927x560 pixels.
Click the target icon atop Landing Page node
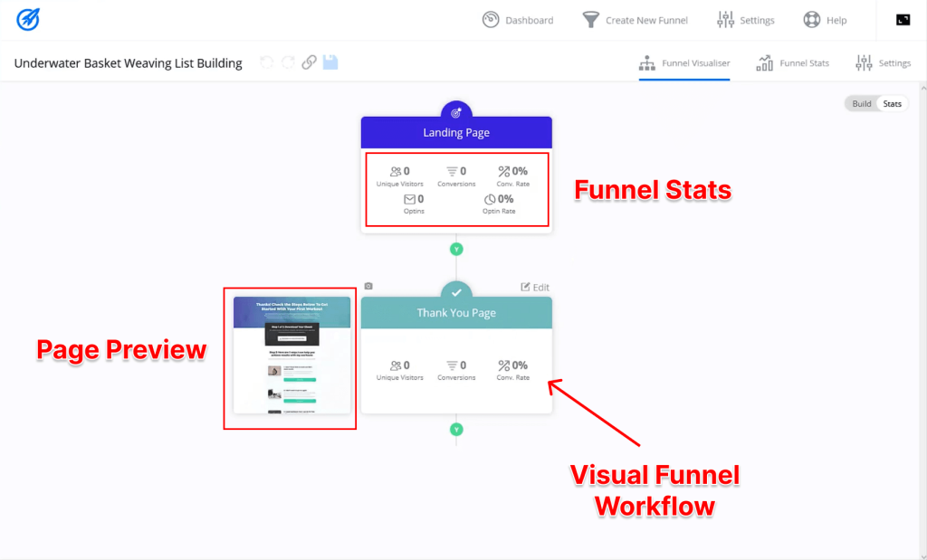click(456, 110)
